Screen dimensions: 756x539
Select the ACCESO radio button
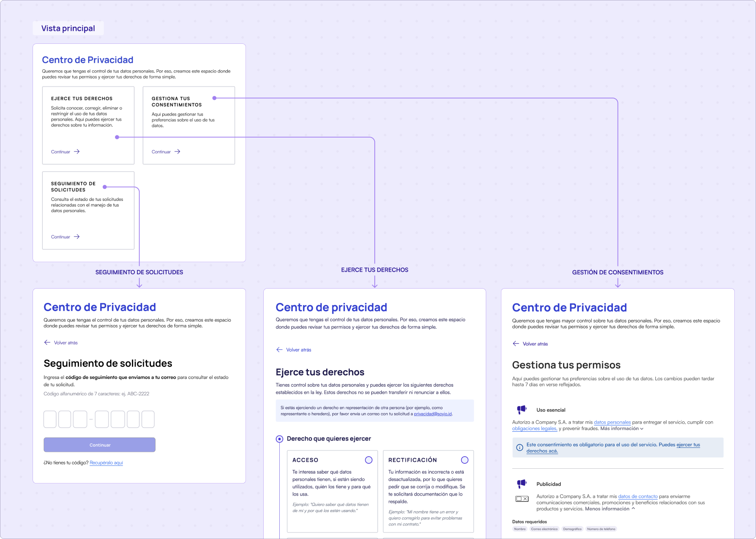tap(369, 460)
